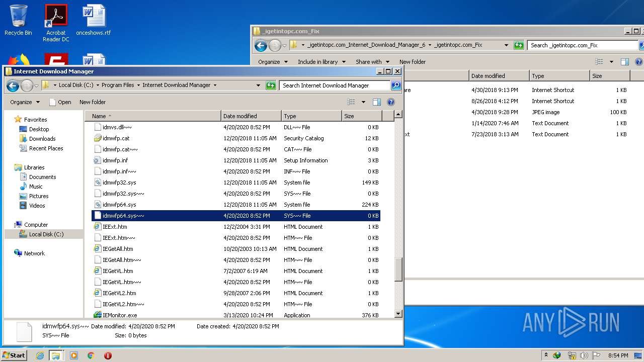Sort by Type column in IDM window
This screenshot has width=644, height=362.
(x=311, y=116)
